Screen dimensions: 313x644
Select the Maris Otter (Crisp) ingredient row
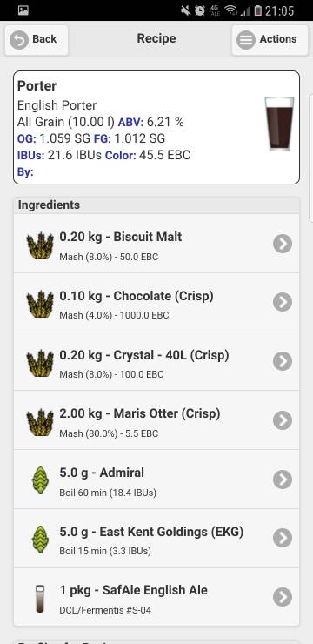click(156, 420)
